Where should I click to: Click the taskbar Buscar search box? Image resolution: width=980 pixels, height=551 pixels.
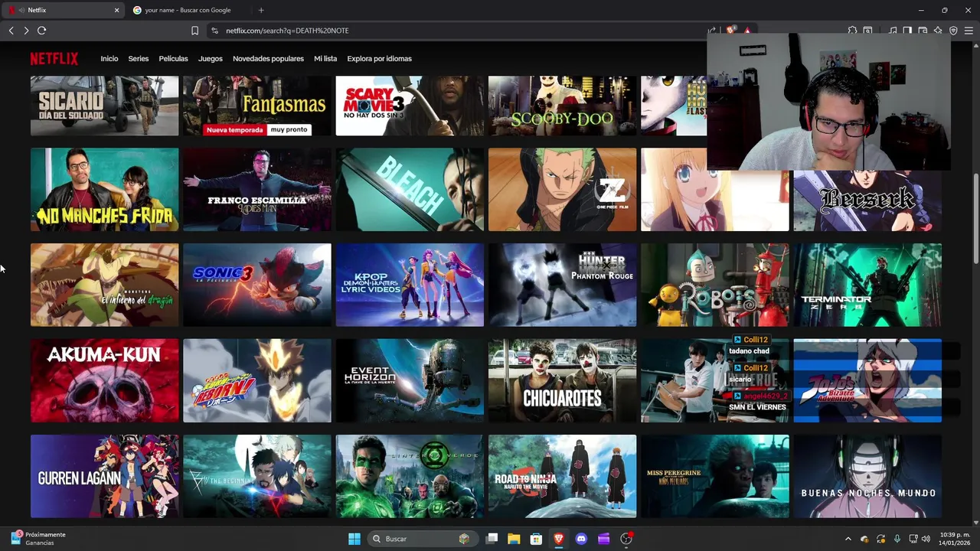421,539
